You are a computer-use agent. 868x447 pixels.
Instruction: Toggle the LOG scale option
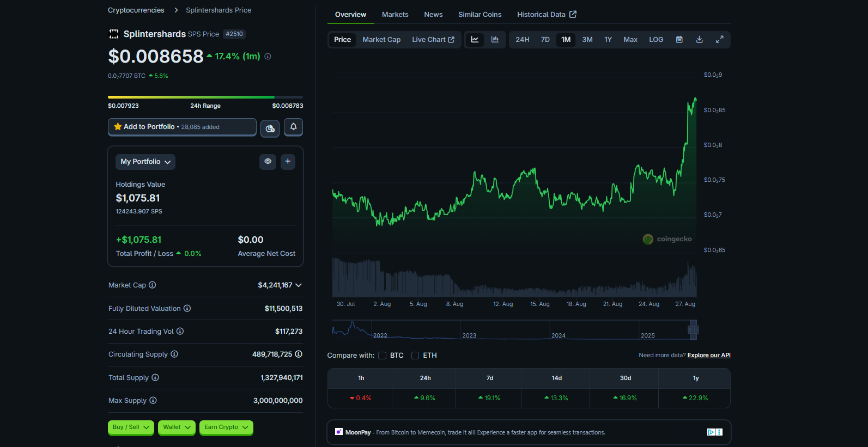tap(656, 40)
